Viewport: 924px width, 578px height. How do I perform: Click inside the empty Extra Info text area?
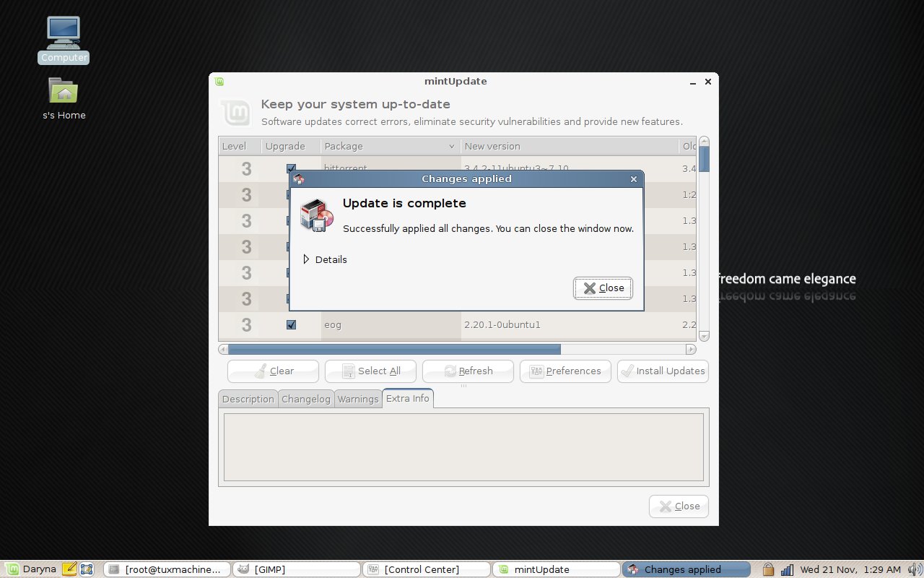point(463,447)
